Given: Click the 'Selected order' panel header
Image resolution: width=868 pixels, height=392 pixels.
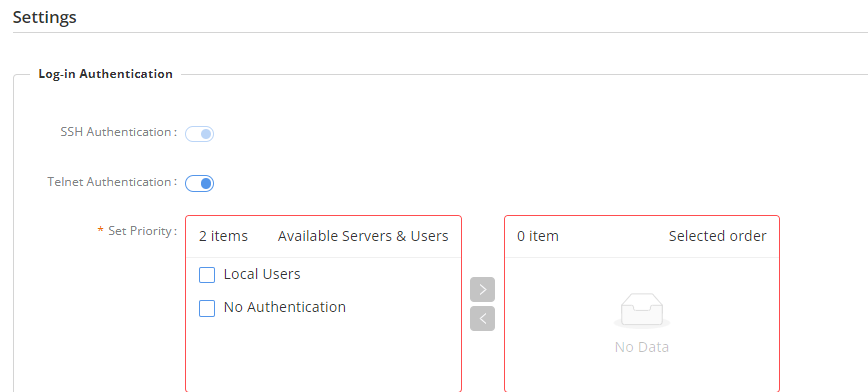Looking at the screenshot, I should (717, 236).
